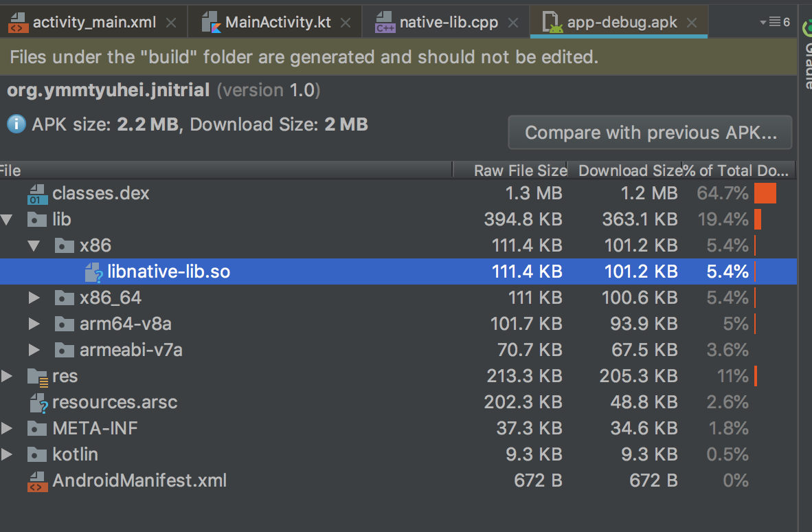The height and width of the screenshot is (532, 812).
Task: Expand the kotlin folder
Action: click(8, 454)
